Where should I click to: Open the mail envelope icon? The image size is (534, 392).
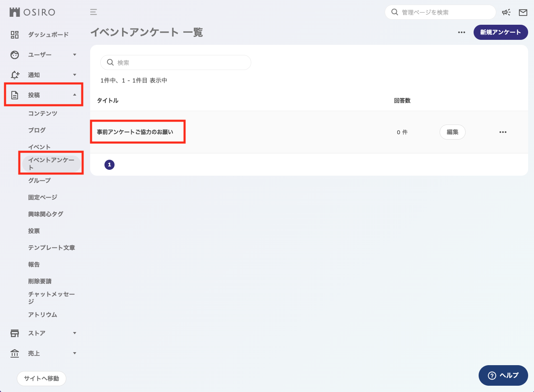click(x=523, y=12)
